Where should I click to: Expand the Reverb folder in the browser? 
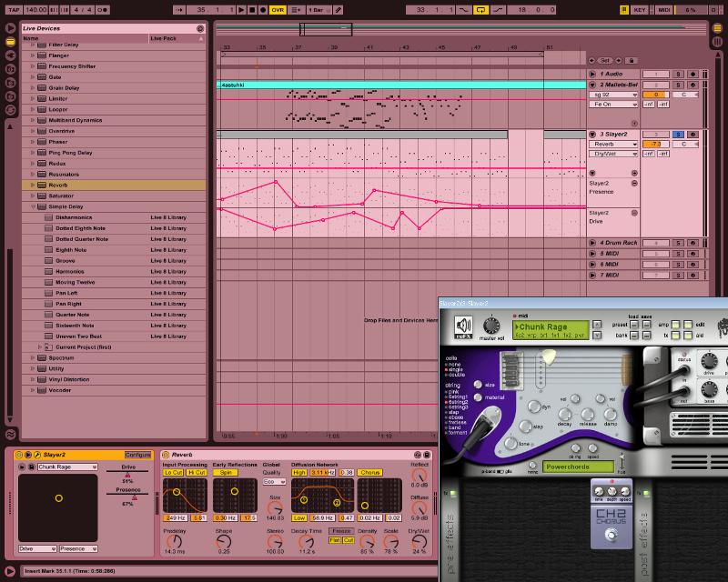pos(33,185)
